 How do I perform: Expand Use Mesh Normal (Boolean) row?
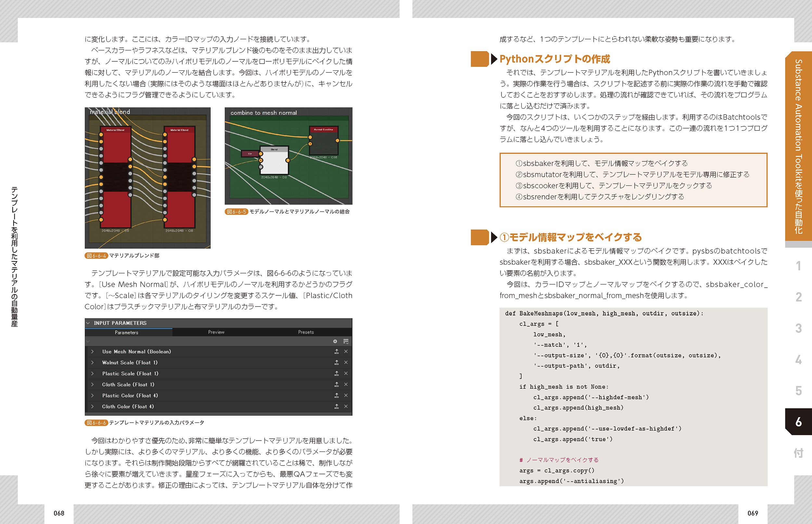coord(92,352)
